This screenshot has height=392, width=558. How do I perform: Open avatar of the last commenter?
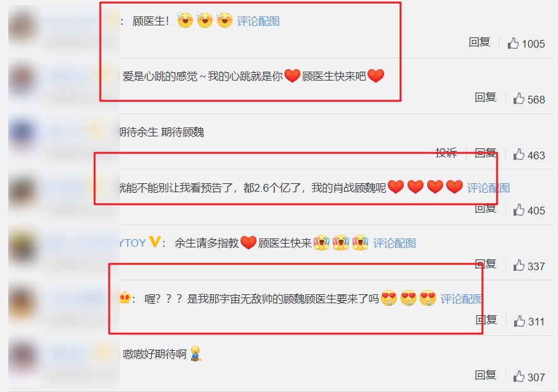click(22, 356)
